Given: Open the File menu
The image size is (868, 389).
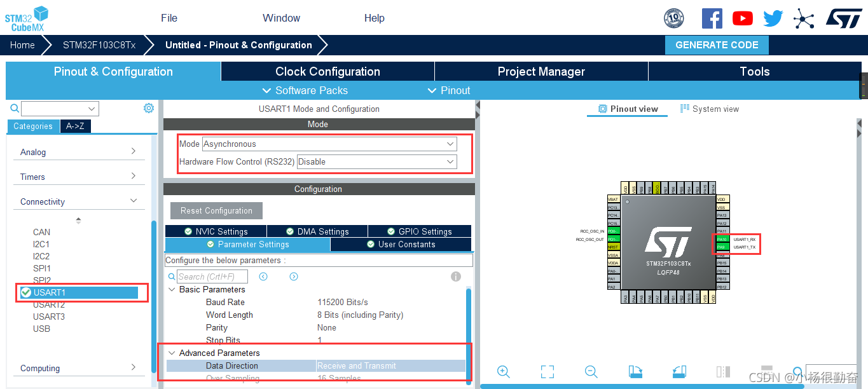Looking at the screenshot, I should pos(169,18).
